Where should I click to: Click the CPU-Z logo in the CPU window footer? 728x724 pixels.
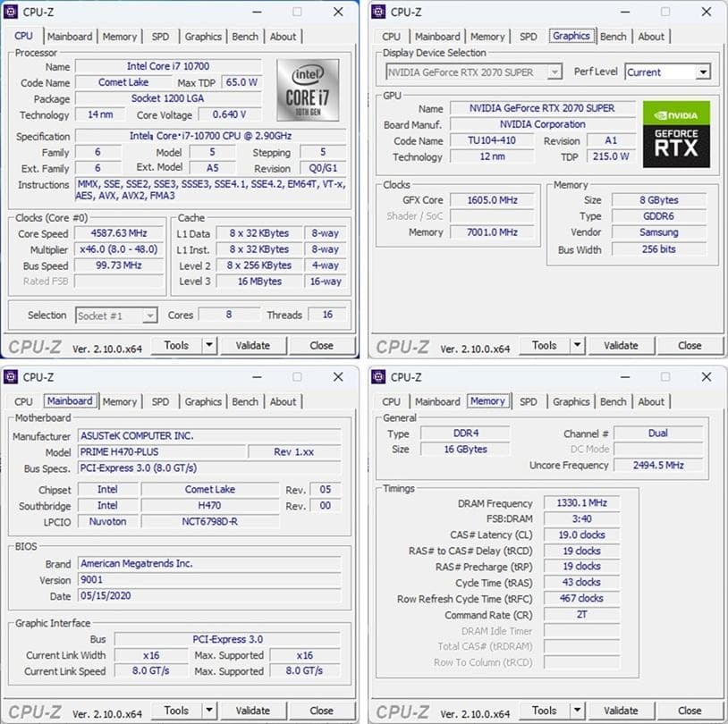pos(34,345)
